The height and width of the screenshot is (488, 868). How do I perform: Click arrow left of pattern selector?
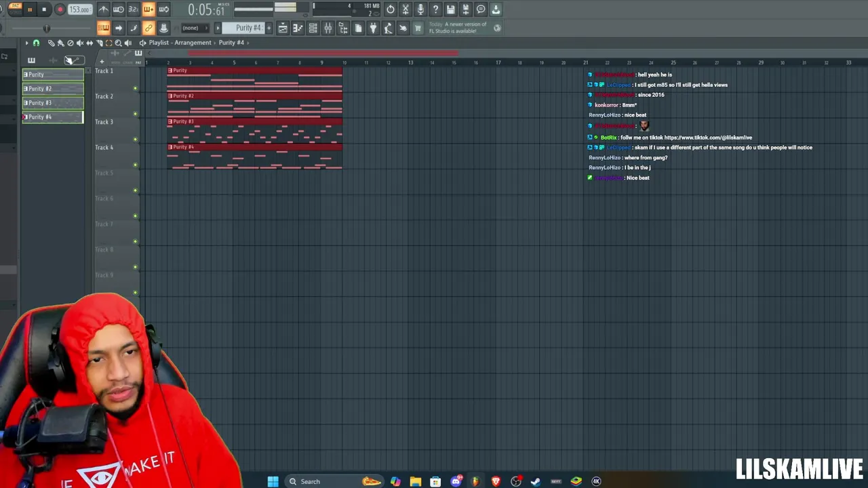218,28
